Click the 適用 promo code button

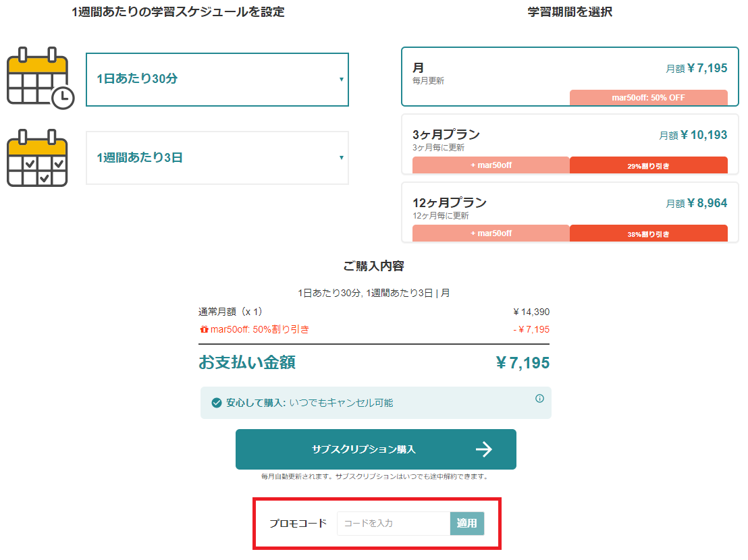[x=467, y=524]
